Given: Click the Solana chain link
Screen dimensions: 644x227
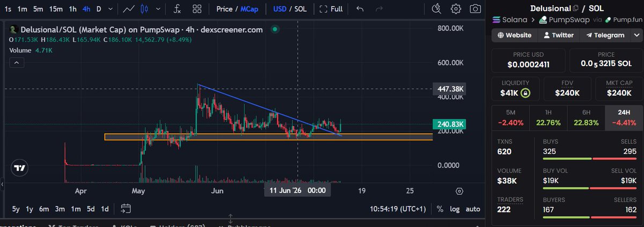Looking at the screenshot, I should pos(509,20).
